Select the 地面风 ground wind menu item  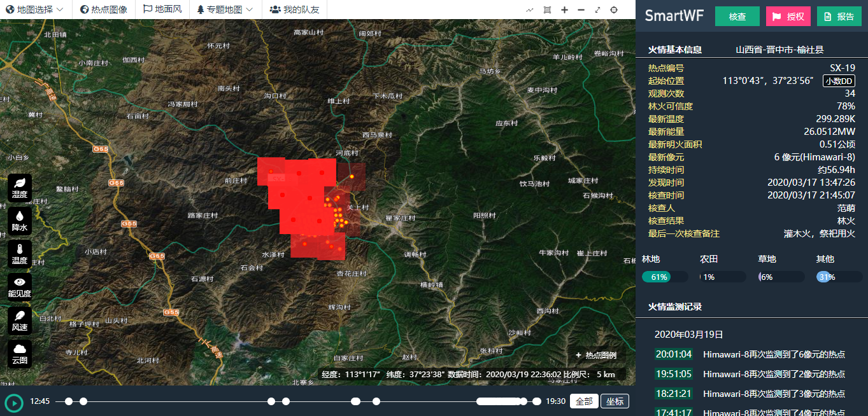click(x=162, y=10)
